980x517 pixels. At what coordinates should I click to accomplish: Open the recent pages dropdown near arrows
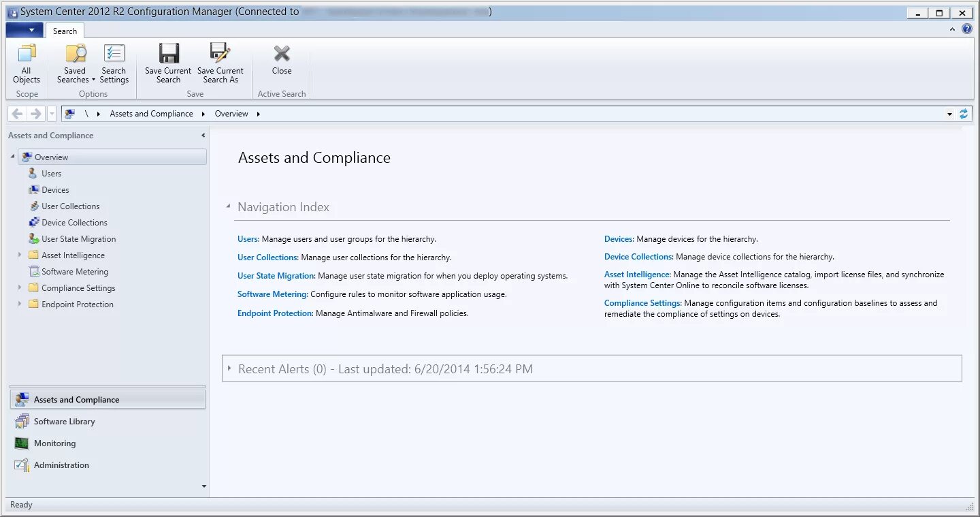click(52, 114)
